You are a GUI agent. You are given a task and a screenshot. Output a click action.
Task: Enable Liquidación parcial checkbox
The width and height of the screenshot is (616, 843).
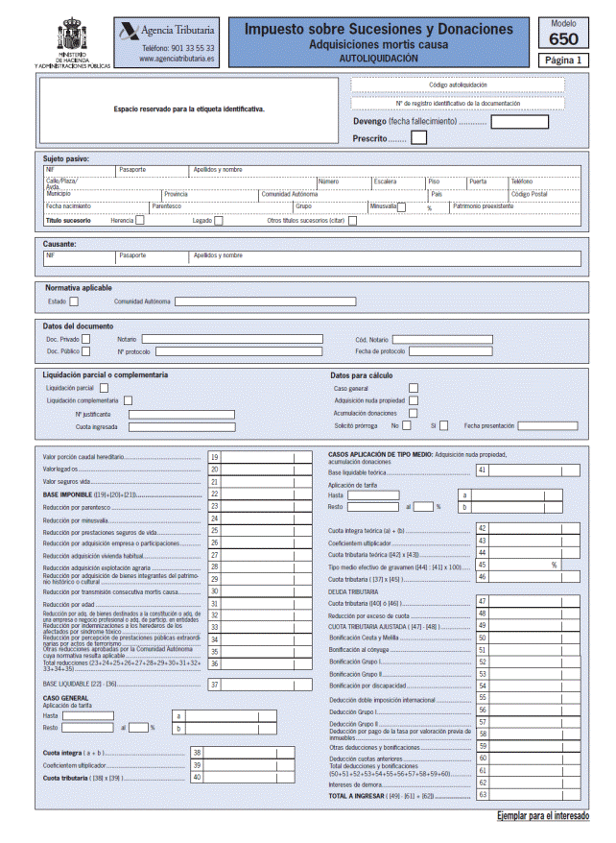pos(105,388)
